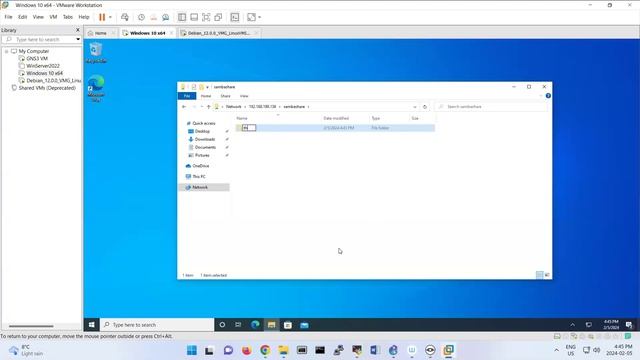
Task: Open the Share ribbon tab in Explorer
Action: 225,96
